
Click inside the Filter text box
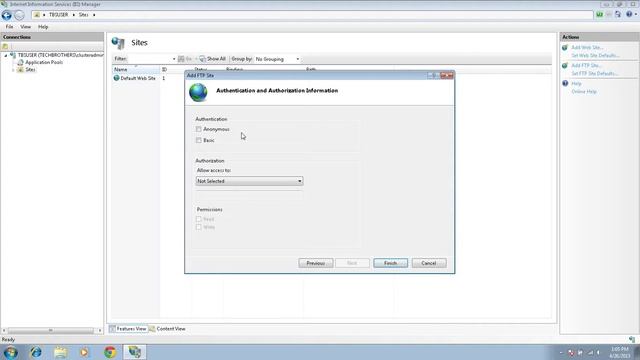[x=149, y=59]
